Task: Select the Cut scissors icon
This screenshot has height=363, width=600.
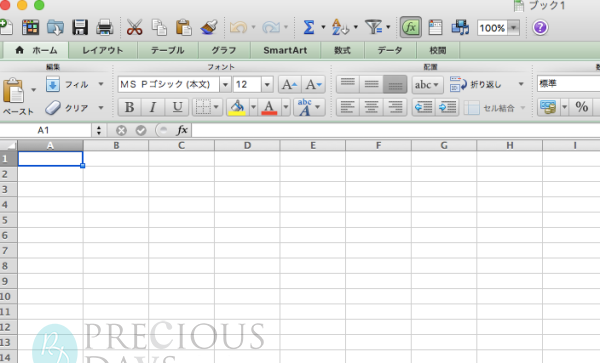Action: [134, 28]
